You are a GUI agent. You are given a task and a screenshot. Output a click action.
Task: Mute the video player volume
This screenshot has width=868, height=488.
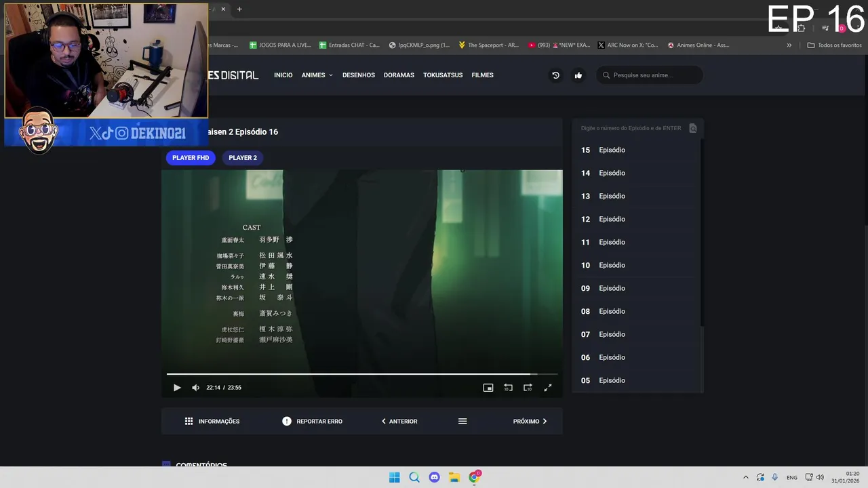pyautogui.click(x=195, y=388)
